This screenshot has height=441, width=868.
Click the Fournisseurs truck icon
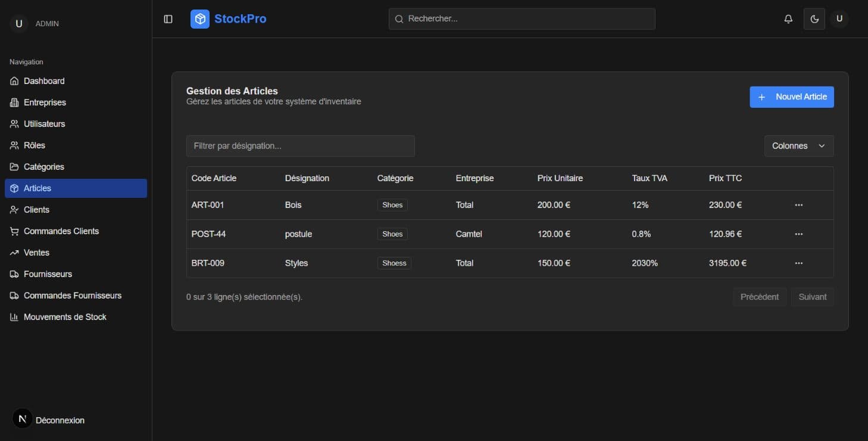pyautogui.click(x=14, y=274)
